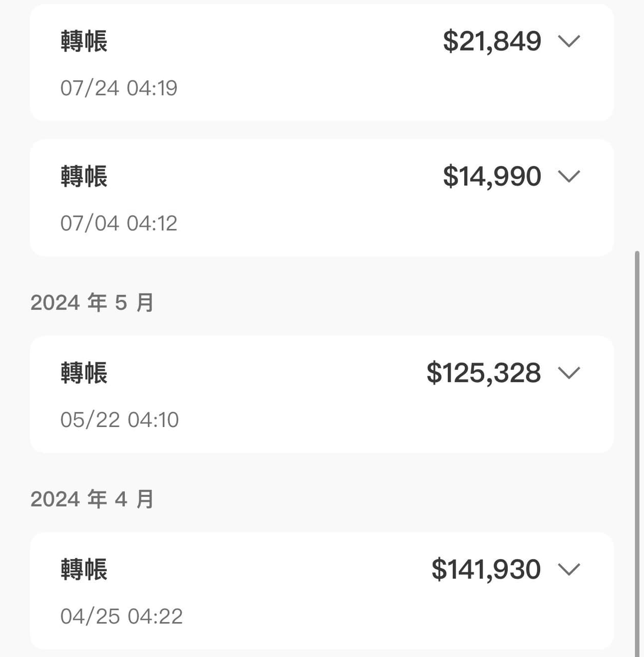Click the $141,930 amount
644x657 pixels.
tap(486, 569)
